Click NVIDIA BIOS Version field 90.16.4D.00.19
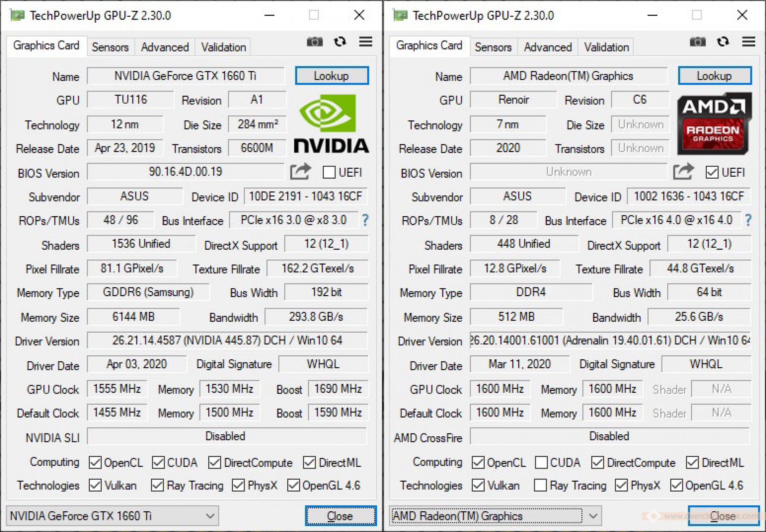The width and height of the screenshot is (766, 532). [x=186, y=172]
